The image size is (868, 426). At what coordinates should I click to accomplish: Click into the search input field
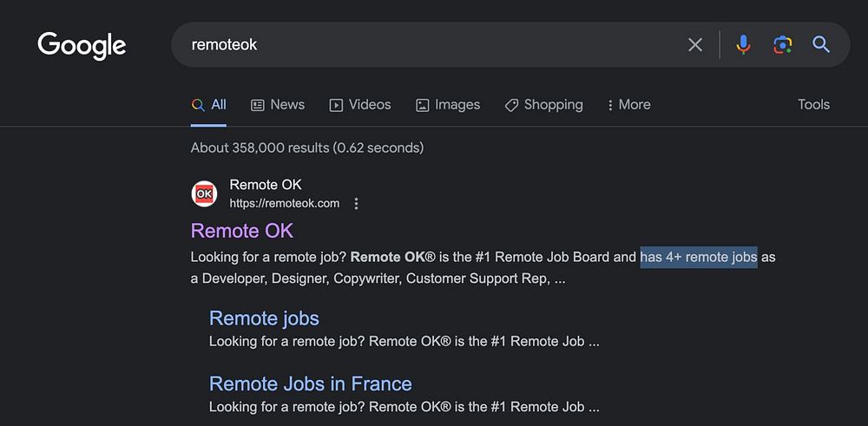click(x=434, y=45)
